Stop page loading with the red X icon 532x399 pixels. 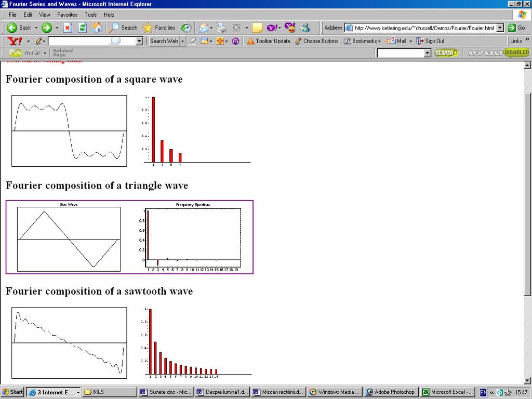tap(68, 28)
